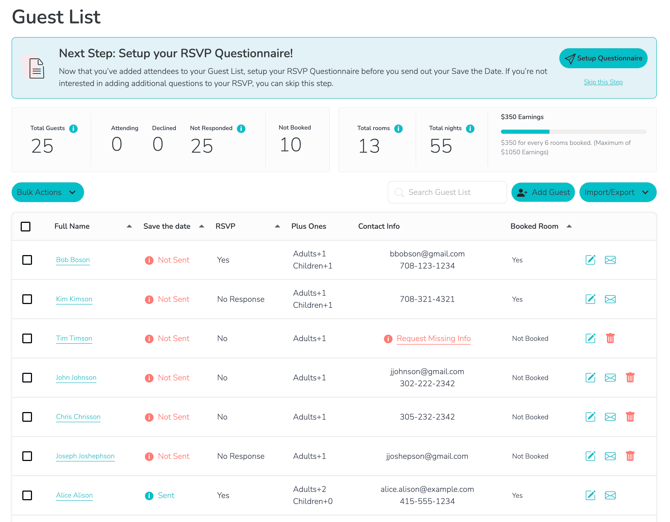Expand the Import/Export dropdown

(x=617, y=192)
